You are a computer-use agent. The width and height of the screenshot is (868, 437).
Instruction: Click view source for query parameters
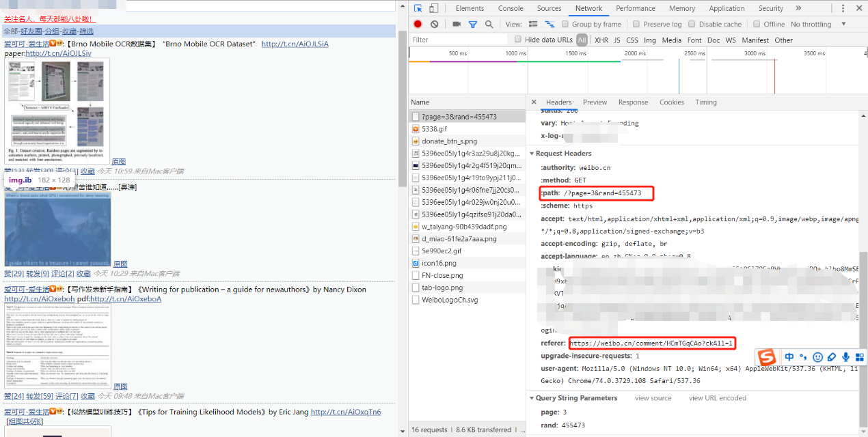point(653,398)
